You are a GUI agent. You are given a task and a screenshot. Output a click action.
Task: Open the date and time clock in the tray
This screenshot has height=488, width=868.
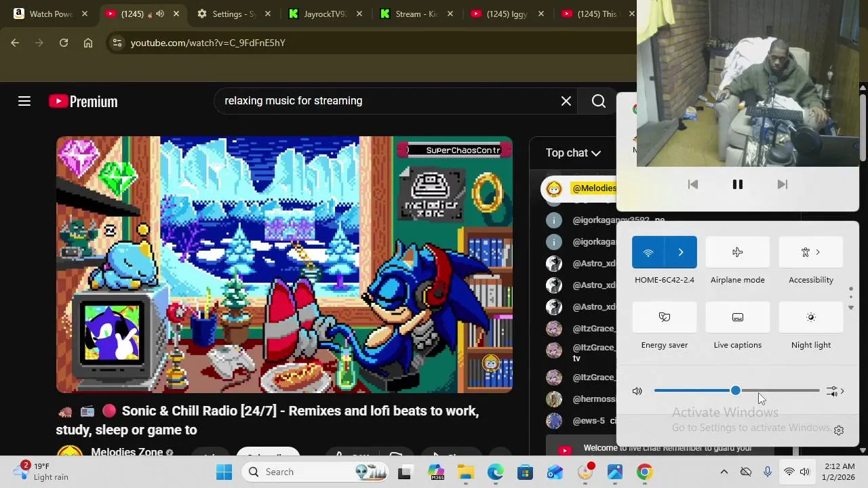tap(839, 472)
